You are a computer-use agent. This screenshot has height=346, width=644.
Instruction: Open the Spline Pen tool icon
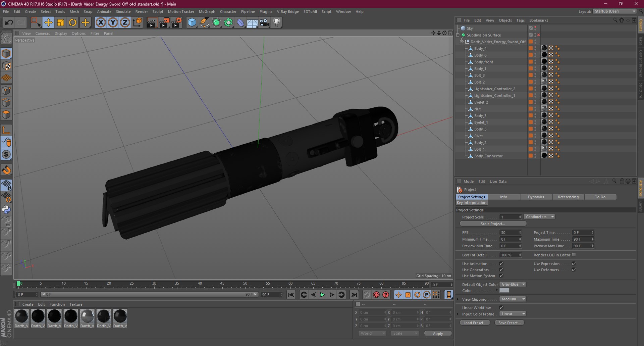click(x=204, y=22)
